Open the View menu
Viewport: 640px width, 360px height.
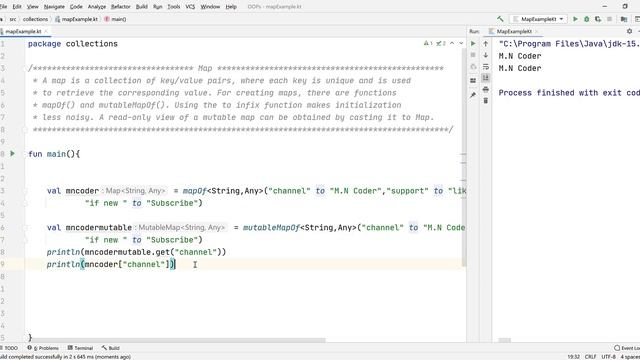(x=32, y=7)
